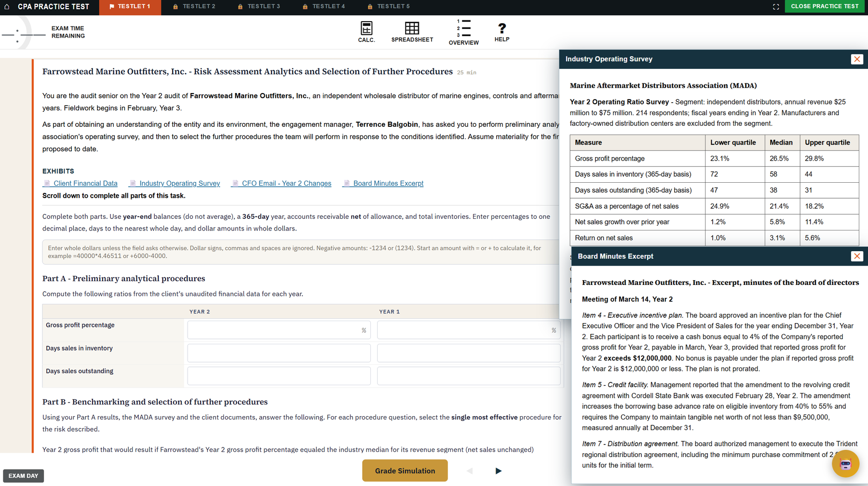The width and height of the screenshot is (868, 486).
Task: Open the chatbot assistant icon
Action: 845,464
